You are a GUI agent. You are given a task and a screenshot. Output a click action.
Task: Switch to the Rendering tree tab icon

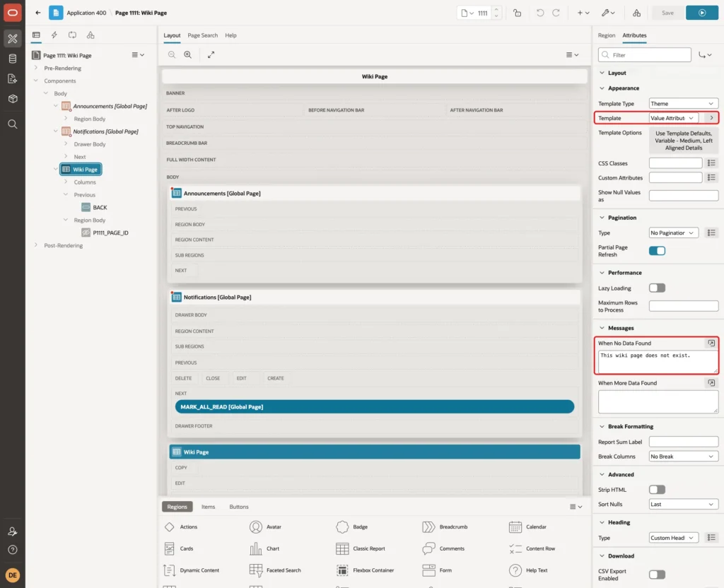click(x=36, y=35)
